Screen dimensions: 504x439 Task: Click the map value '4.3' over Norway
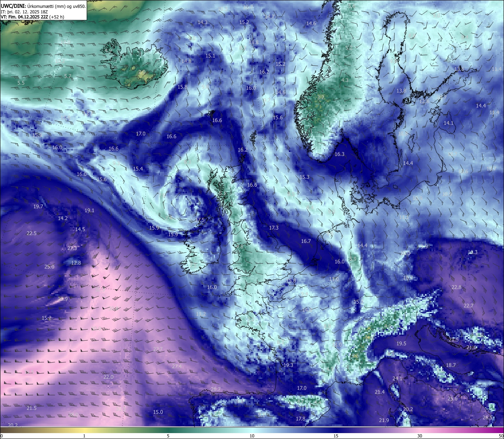345,80
